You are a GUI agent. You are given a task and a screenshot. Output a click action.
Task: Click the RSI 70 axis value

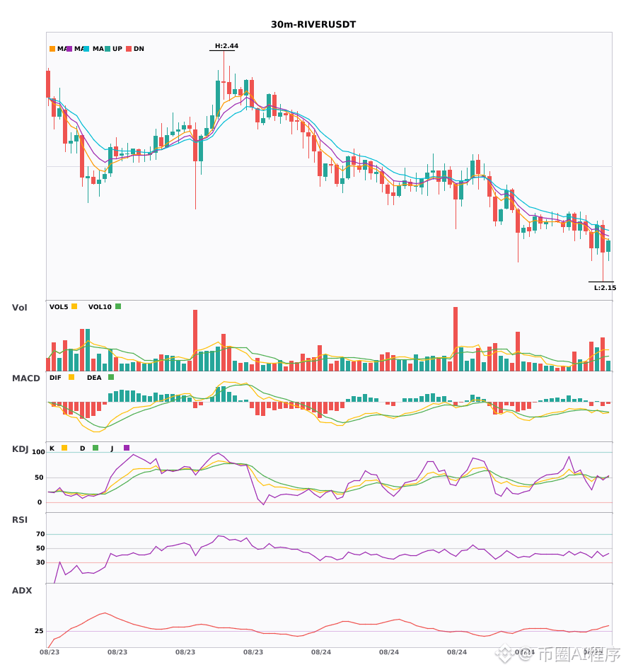tap(40, 534)
